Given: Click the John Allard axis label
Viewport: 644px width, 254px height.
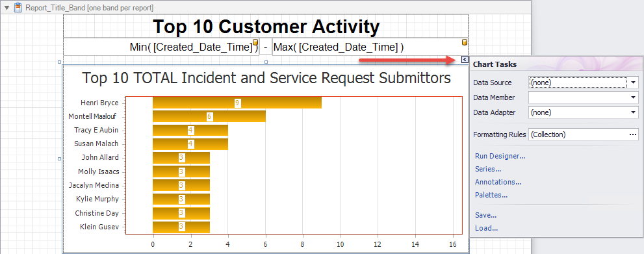Looking at the screenshot, I should (100, 157).
